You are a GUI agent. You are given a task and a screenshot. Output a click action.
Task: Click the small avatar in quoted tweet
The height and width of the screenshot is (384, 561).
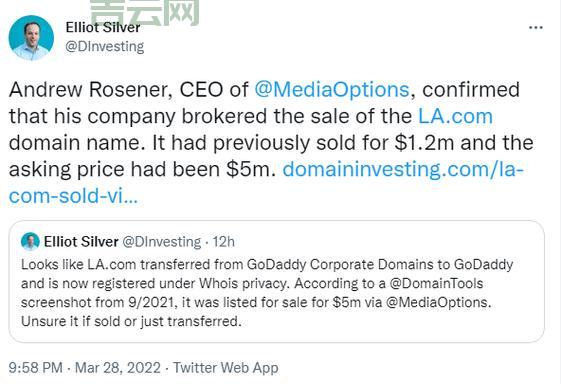coord(30,242)
